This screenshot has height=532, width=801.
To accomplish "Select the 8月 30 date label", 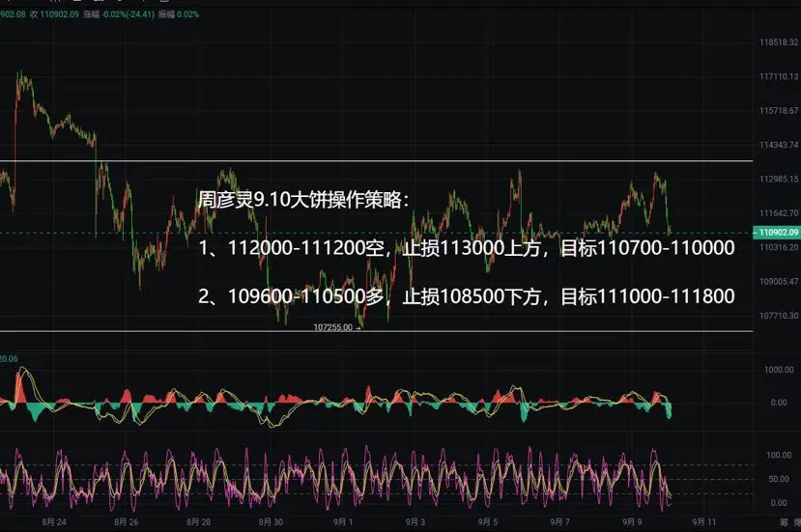I will click(271, 521).
